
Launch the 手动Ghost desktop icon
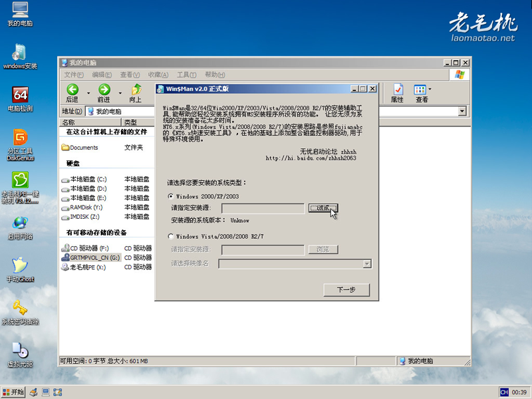click(20, 270)
